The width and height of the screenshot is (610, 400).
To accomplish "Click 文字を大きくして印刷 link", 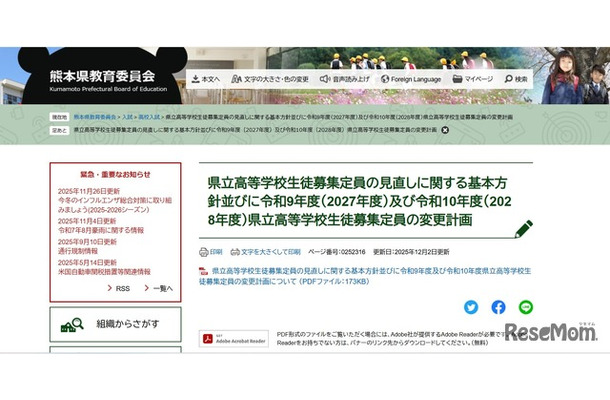I will pos(266,252).
